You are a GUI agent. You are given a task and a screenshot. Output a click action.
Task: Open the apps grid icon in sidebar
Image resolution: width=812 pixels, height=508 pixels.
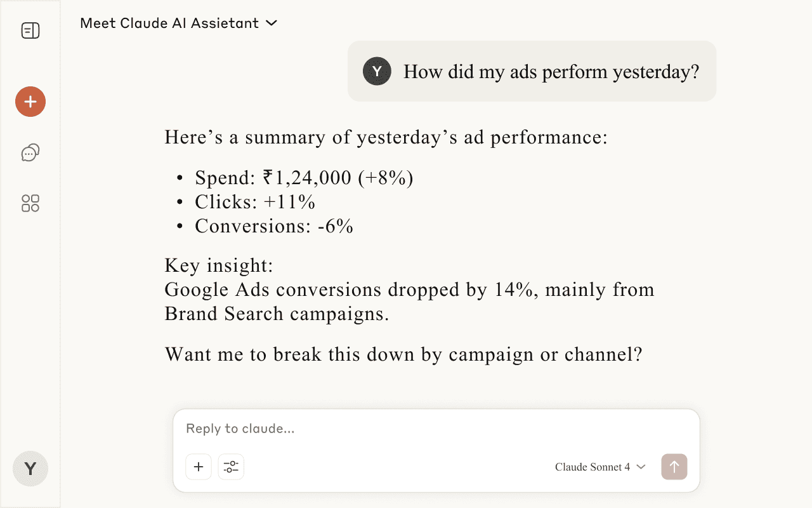(x=30, y=203)
